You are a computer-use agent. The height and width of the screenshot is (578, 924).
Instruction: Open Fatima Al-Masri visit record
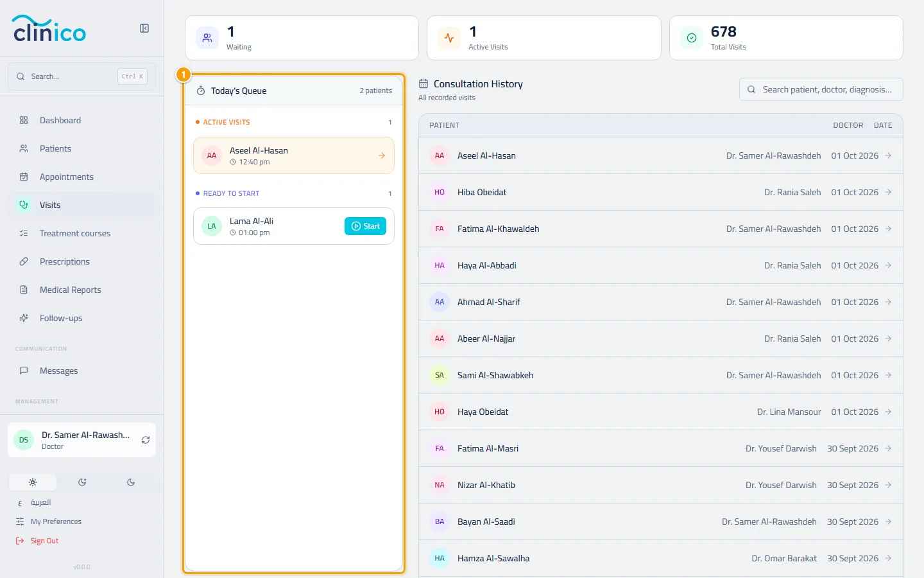661,448
